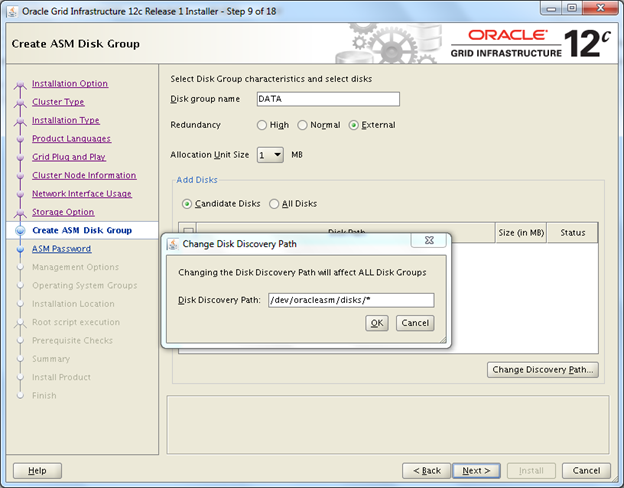Go to Grid Plug and Play step
The width and height of the screenshot is (624, 488).
(69, 157)
